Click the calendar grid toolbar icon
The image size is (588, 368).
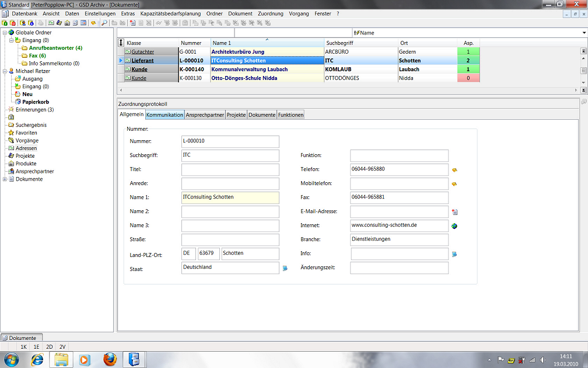(x=83, y=23)
